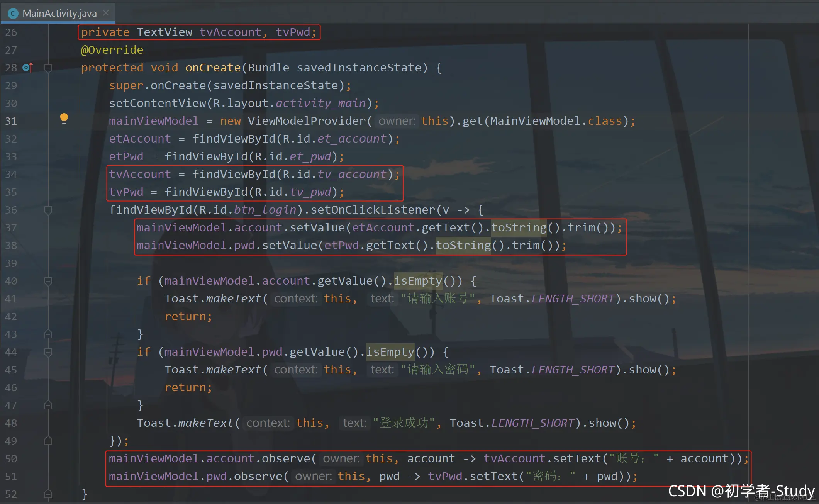This screenshot has height=504, width=819.
Task: Click line number 50 in the gutter
Action: tap(11, 459)
